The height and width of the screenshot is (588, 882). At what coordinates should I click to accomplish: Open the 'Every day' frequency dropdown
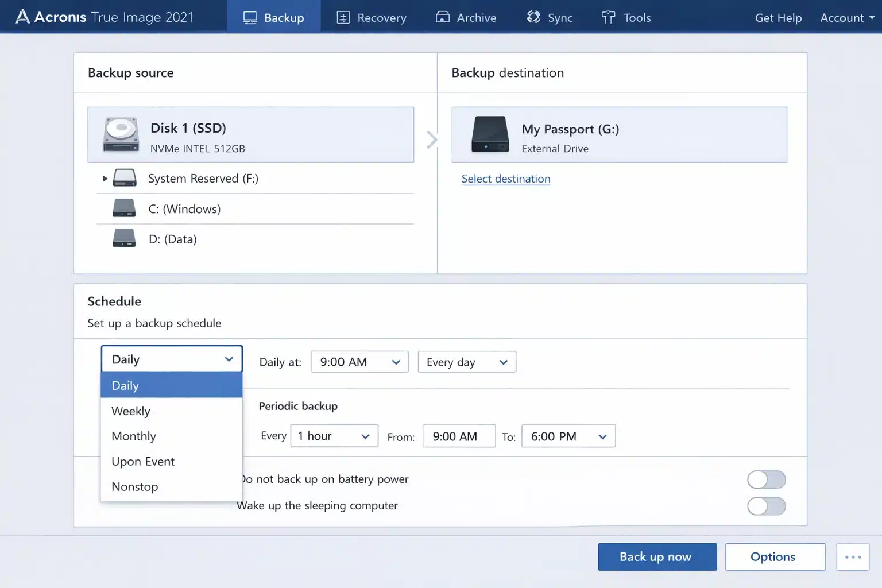466,362
